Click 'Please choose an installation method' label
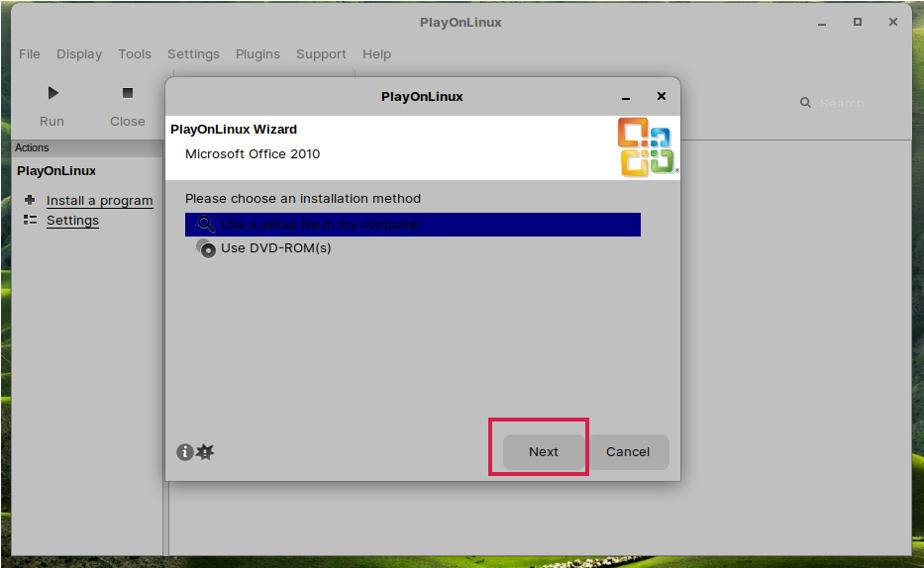924x568 pixels. [303, 198]
